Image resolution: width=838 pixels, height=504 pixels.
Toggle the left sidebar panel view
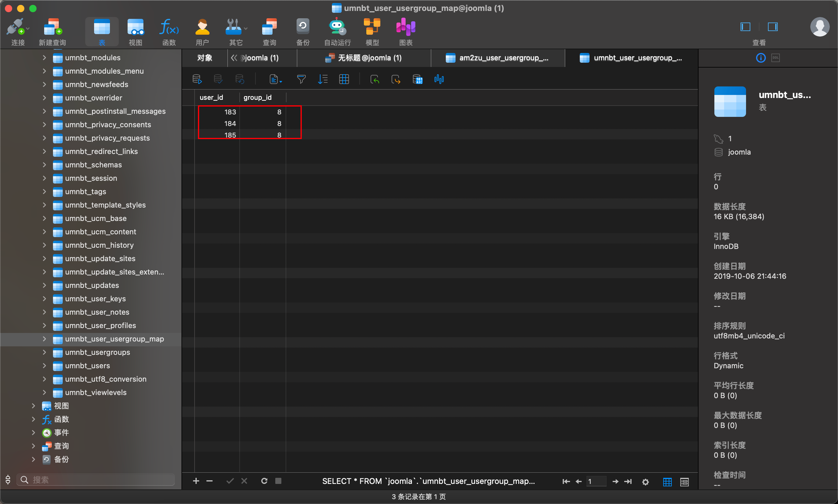click(745, 27)
